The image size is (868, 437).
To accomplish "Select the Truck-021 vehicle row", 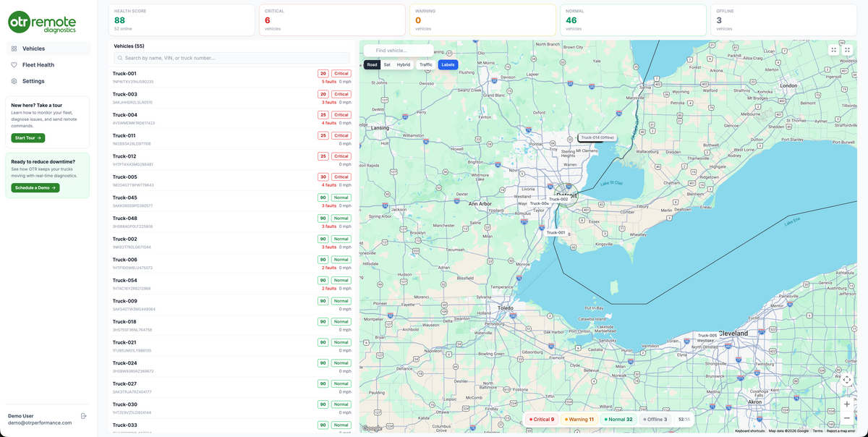I will [x=231, y=346].
